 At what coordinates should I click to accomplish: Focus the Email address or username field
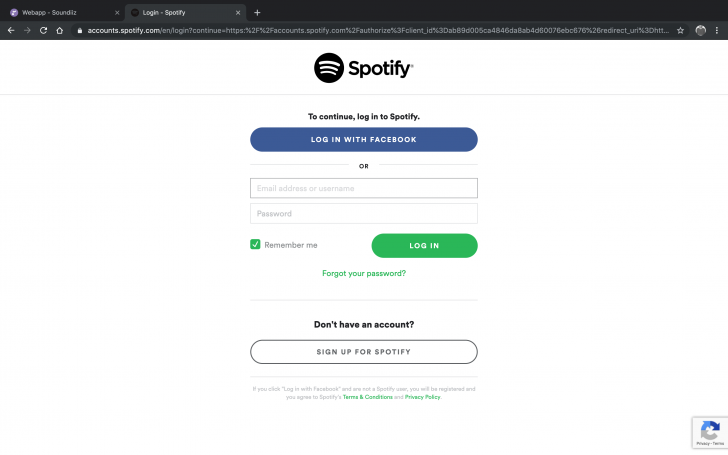364,188
